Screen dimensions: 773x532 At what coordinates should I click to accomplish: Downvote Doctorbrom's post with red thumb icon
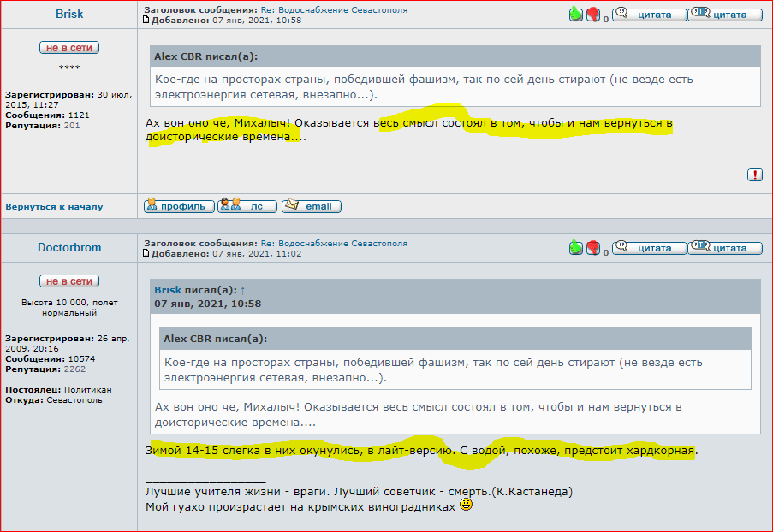click(593, 248)
